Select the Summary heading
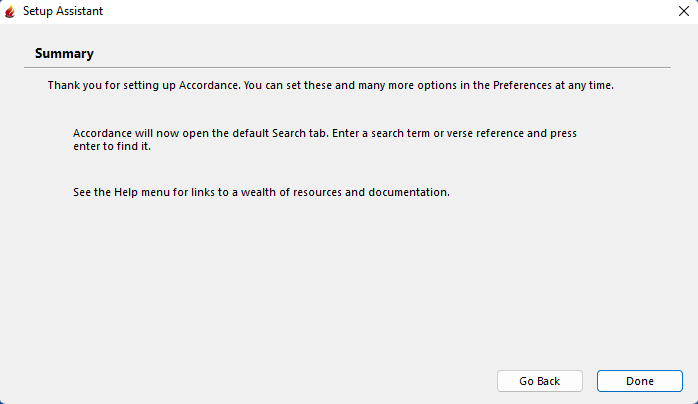698x404 pixels. 64,53
